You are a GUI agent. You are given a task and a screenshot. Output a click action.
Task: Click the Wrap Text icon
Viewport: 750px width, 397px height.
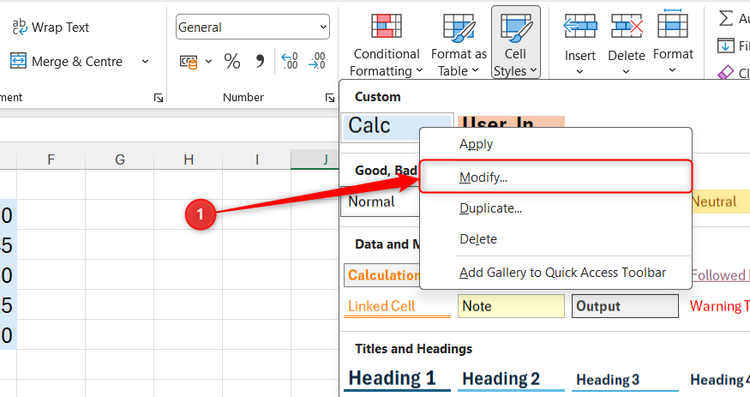click(x=20, y=27)
